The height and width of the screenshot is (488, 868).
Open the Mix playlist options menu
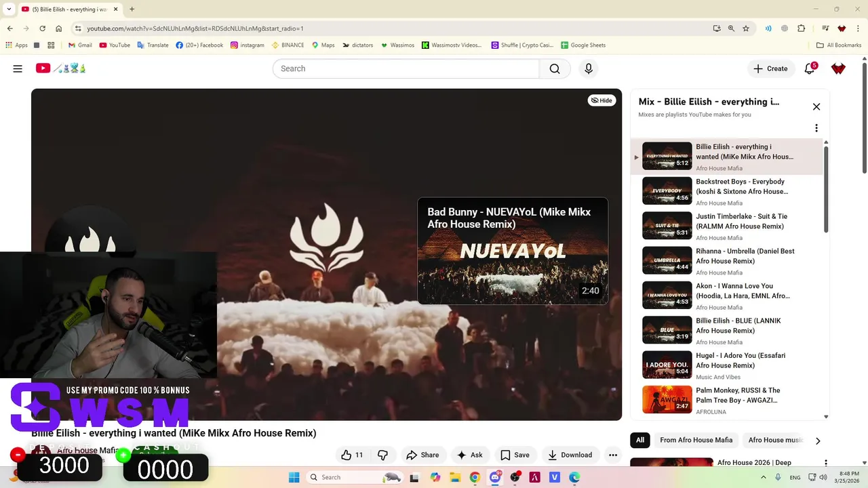[816, 128]
